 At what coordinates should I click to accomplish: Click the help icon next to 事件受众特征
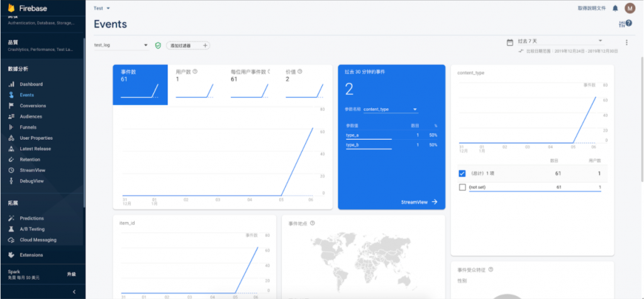[491, 270]
